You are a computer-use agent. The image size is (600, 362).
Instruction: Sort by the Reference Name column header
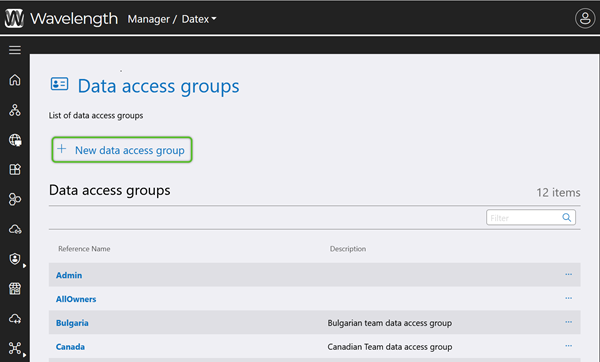point(84,249)
